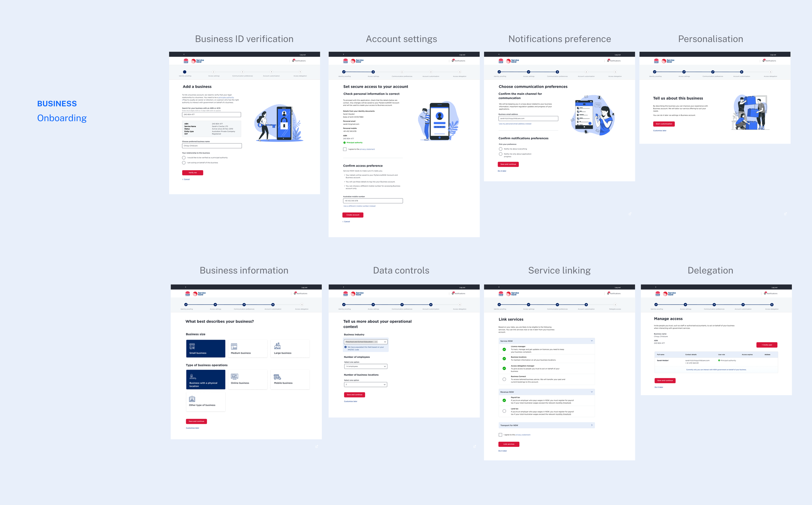Pick the Online business monitor icon
The height and width of the screenshot is (505, 812).
(235, 376)
